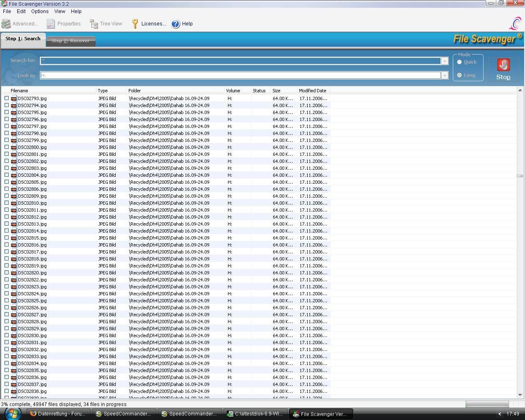The width and height of the screenshot is (525, 420).
Task: Tick the checkbox for DSC02809.jpg
Action: tap(7, 196)
